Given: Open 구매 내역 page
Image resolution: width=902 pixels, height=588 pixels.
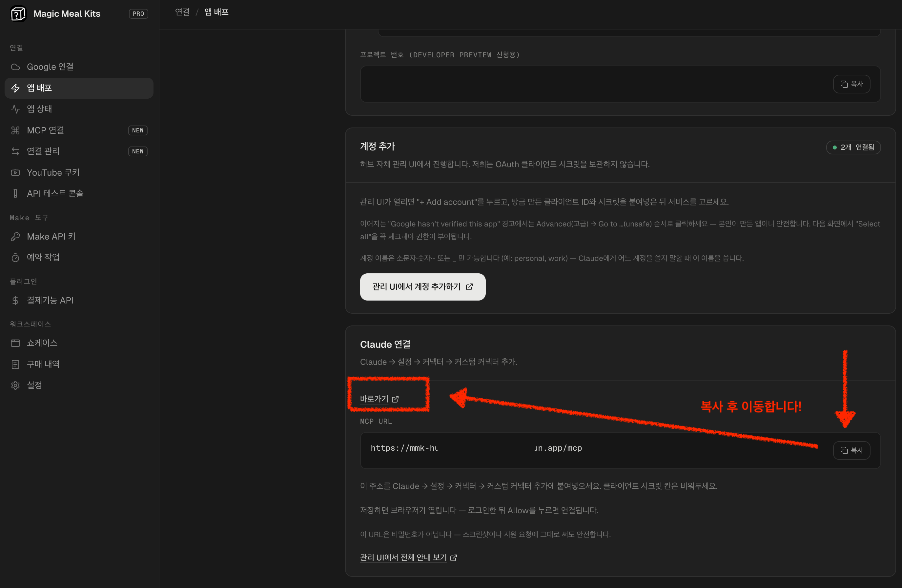Looking at the screenshot, I should tap(79, 364).
